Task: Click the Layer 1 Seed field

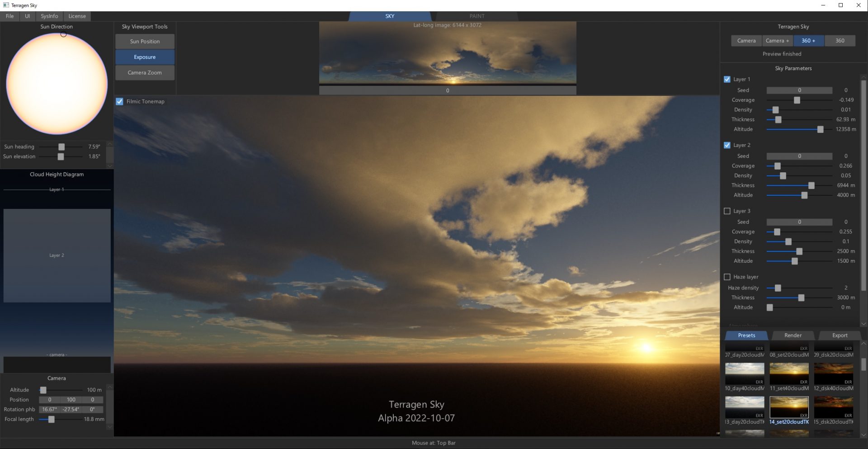Action: [799, 90]
